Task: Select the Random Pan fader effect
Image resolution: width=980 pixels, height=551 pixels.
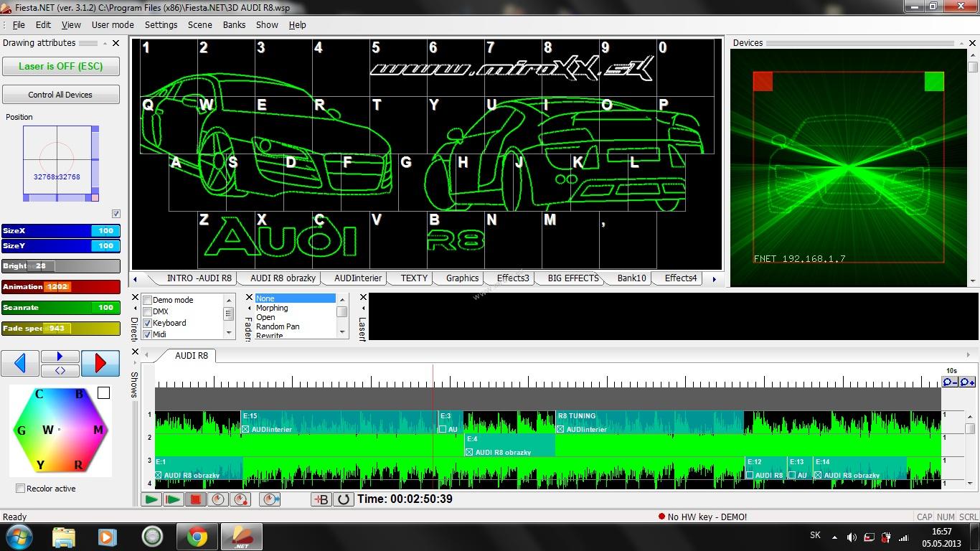Action: 278,326
